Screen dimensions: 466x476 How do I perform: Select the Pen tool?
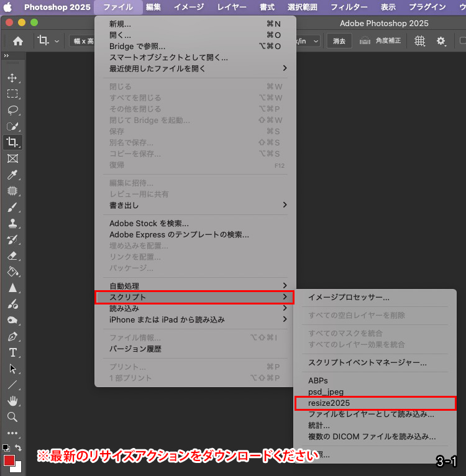(x=12, y=337)
